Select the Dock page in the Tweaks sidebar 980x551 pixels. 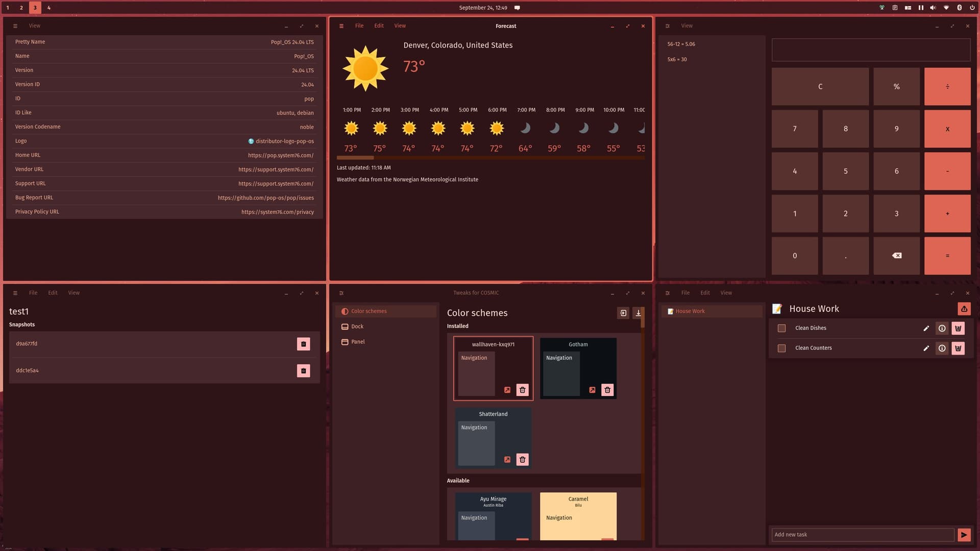[357, 327]
